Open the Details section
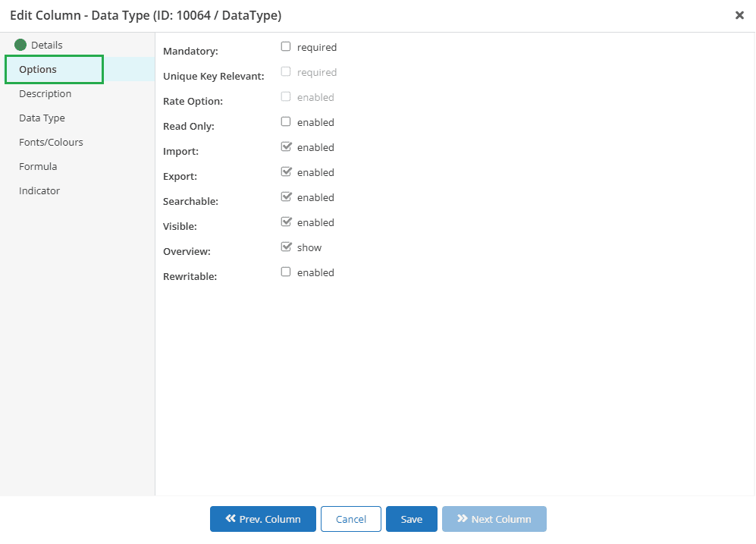 [47, 45]
